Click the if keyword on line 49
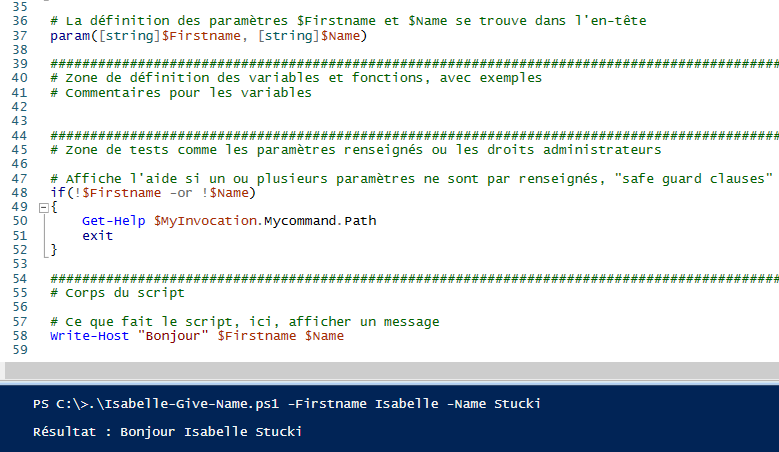Image resolution: width=779 pixels, height=452 pixels. tap(56, 192)
